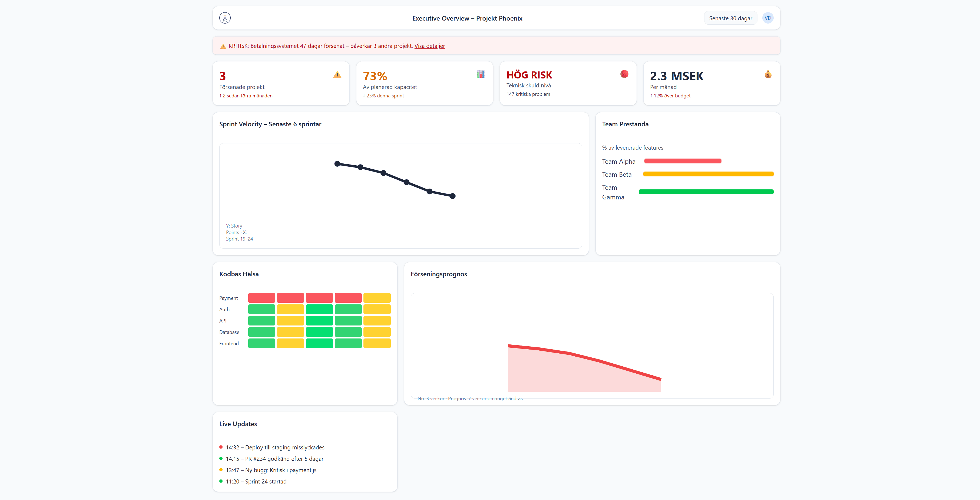
Task: Click the red status dot next to the staging deploy update
Action: [221, 447]
